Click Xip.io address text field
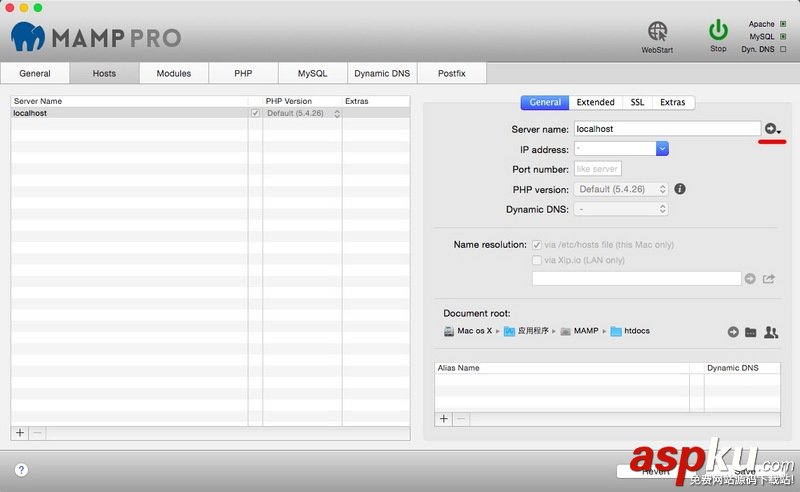800x492 pixels. [x=636, y=279]
